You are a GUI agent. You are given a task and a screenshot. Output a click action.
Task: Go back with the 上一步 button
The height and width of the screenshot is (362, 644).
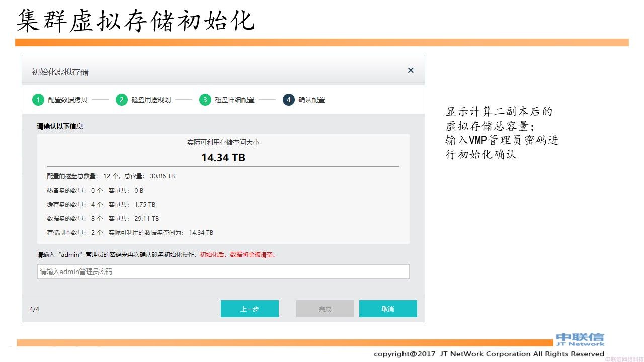click(250, 309)
